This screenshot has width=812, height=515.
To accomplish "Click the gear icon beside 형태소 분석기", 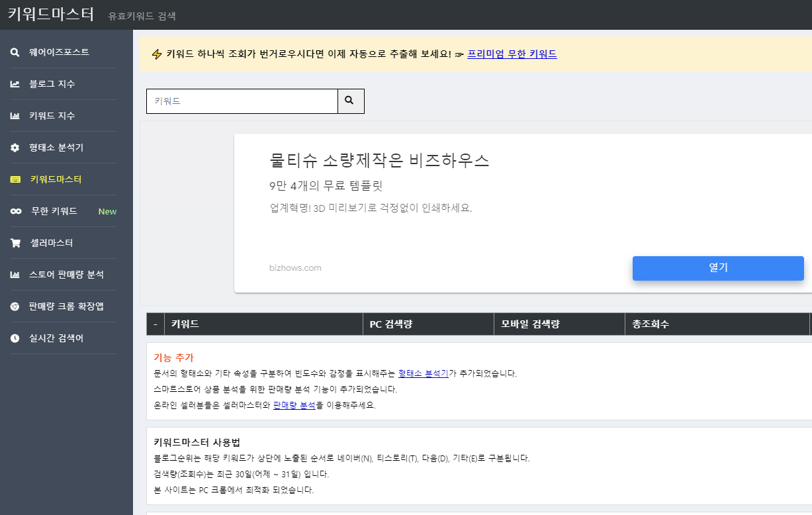I will pyautogui.click(x=15, y=148).
